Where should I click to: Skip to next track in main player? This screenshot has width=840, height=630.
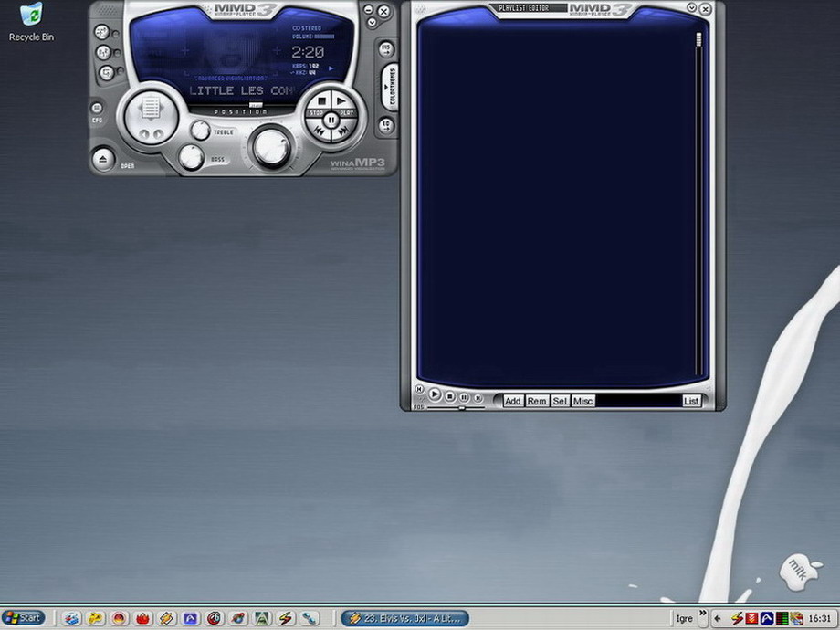click(342, 132)
